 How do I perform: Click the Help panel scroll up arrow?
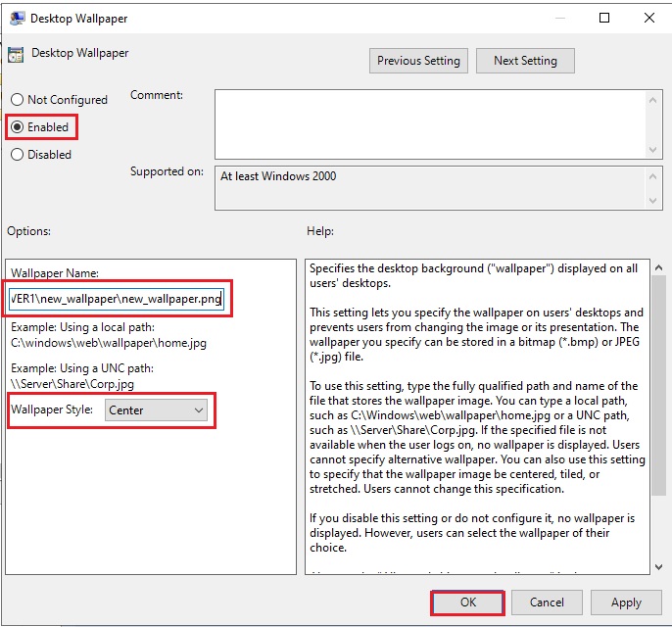pyautogui.click(x=657, y=267)
